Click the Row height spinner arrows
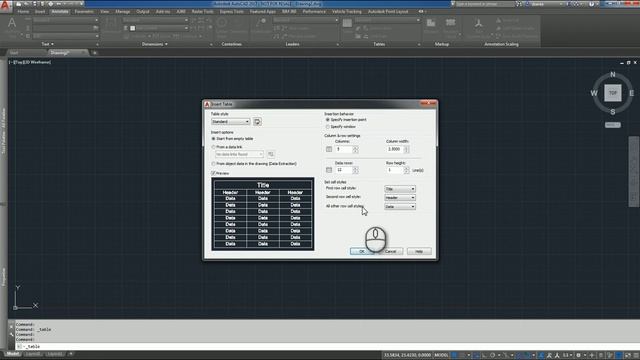Viewport: 640px width, 360px height. coord(406,170)
